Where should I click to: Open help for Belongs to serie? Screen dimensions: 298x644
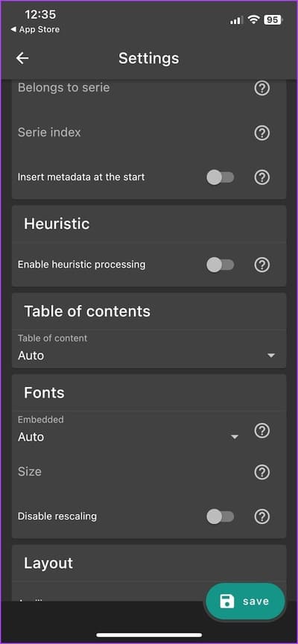(262, 88)
